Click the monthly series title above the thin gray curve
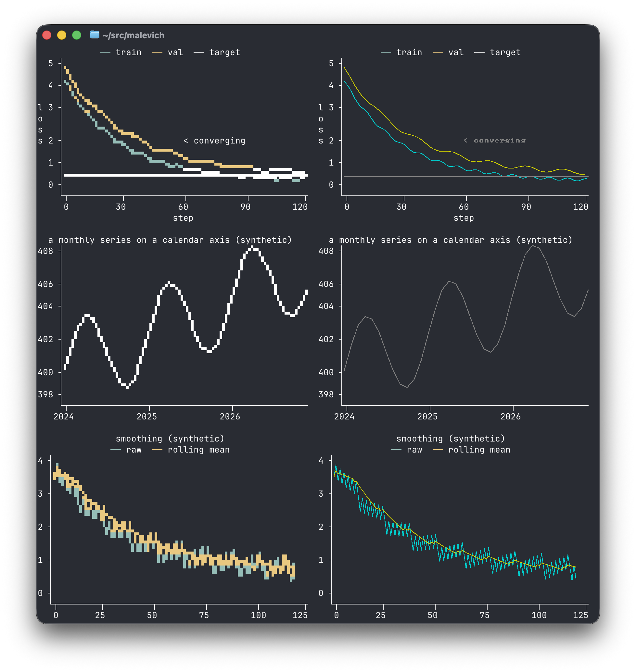This screenshot has height=672, width=636. pyautogui.click(x=451, y=240)
